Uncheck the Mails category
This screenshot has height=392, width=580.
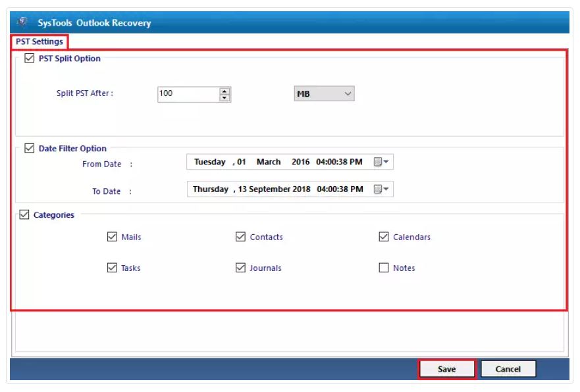112,237
